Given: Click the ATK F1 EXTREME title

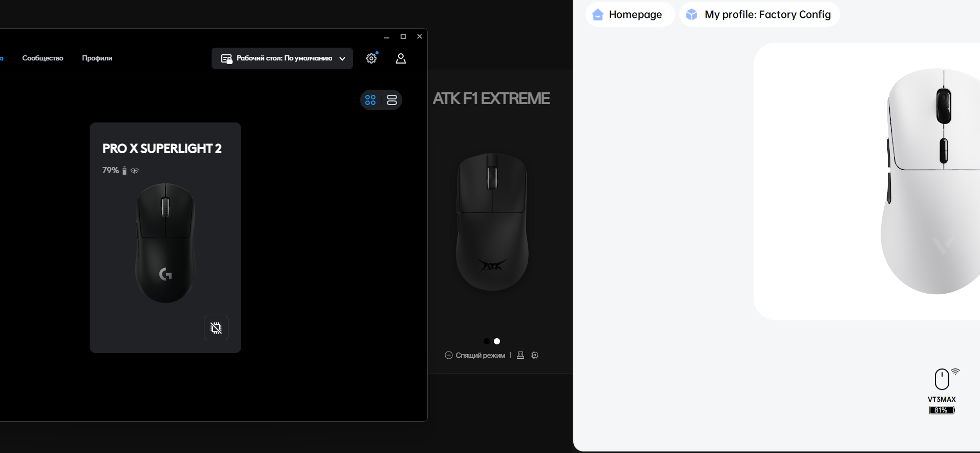Looking at the screenshot, I should [491, 98].
